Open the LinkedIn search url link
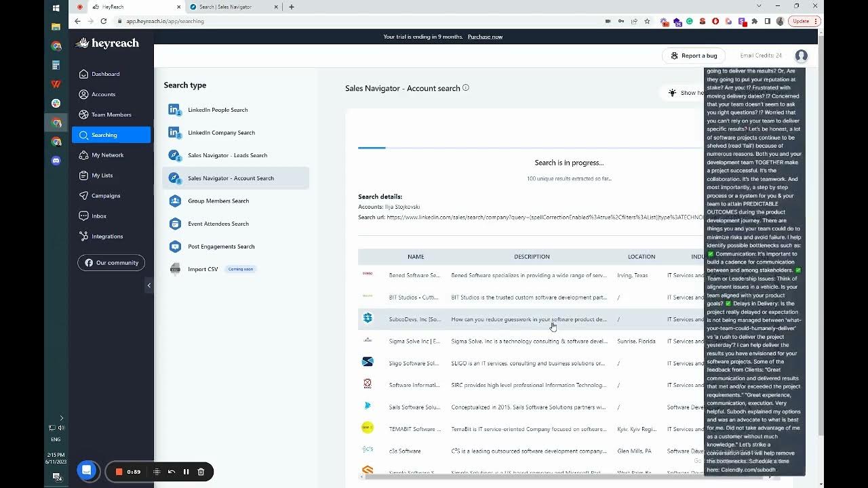Screen dimensions: 868x488 pyautogui.click(x=545, y=217)
